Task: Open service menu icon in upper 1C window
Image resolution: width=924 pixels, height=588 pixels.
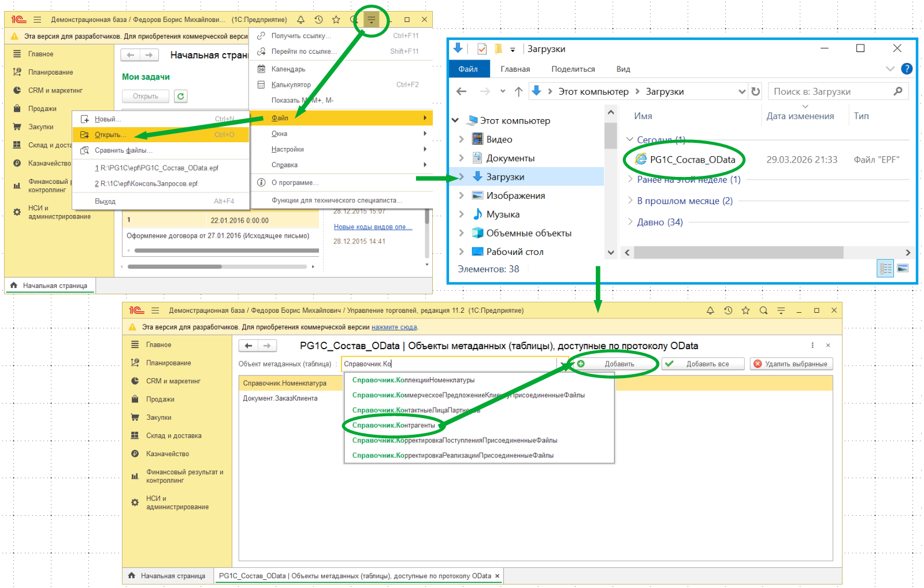Action: click(371, 20)
